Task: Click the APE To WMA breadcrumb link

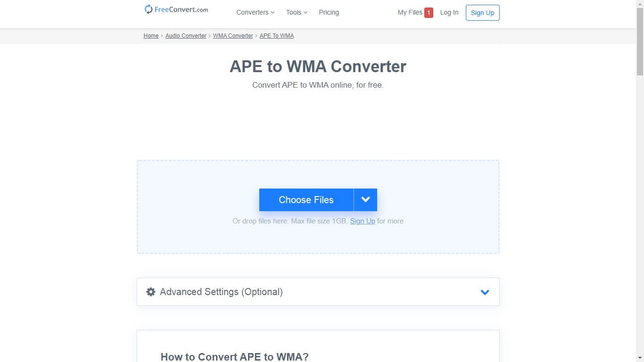Action: (277, 36)
